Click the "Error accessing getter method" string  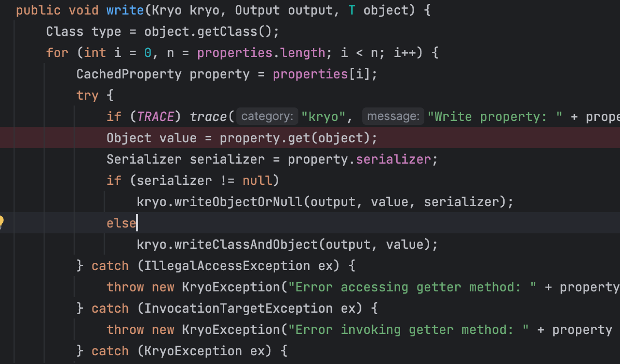412,287
